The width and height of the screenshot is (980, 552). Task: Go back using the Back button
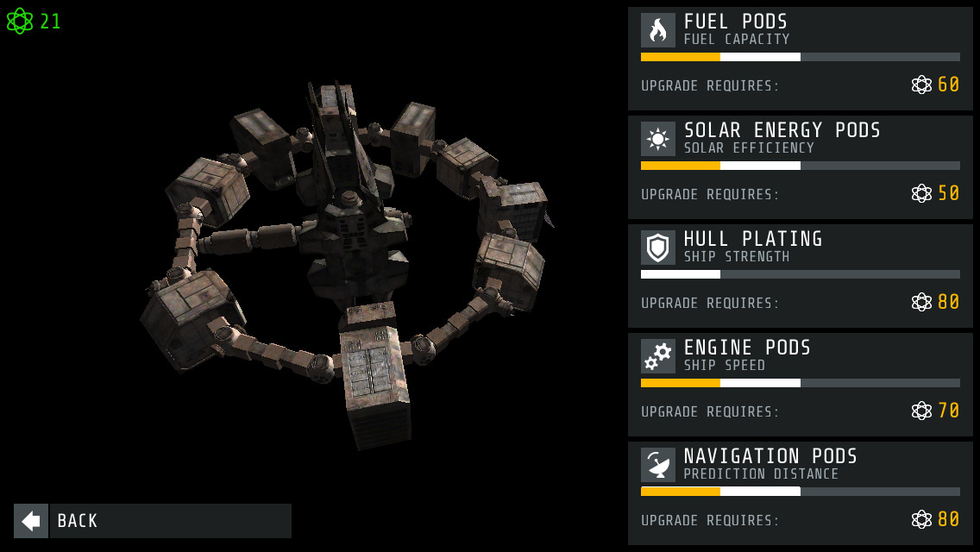click(153, 521)
